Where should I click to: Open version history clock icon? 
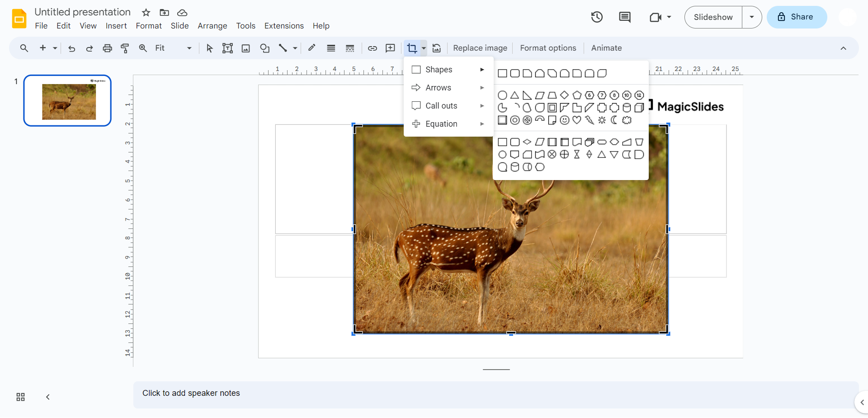coord(597,17)
